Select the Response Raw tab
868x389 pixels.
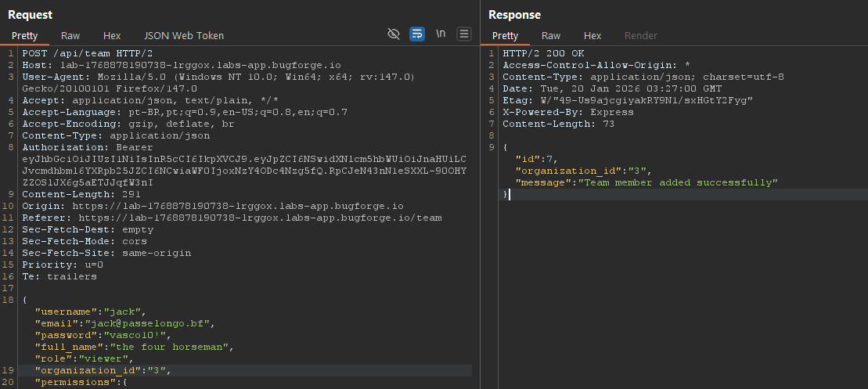pos(551,35)
